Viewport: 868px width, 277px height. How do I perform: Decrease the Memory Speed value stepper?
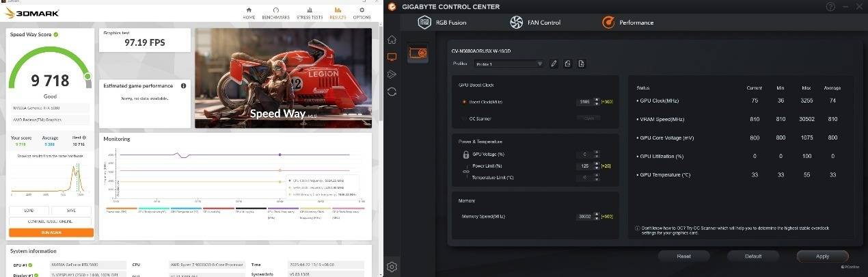click(x=595, y=219)
